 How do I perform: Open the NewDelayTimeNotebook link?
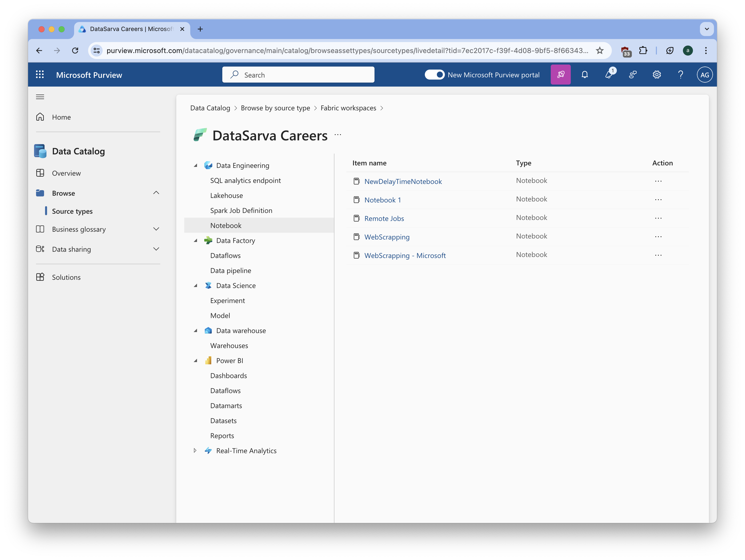tap(403, 181)
